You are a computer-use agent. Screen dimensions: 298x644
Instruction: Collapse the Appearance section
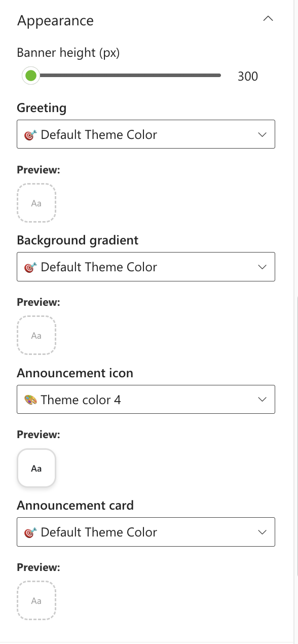coord(268,18)
